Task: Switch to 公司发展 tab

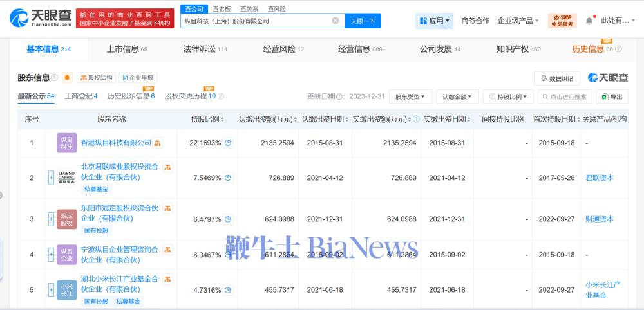Action: pos(440,50)
